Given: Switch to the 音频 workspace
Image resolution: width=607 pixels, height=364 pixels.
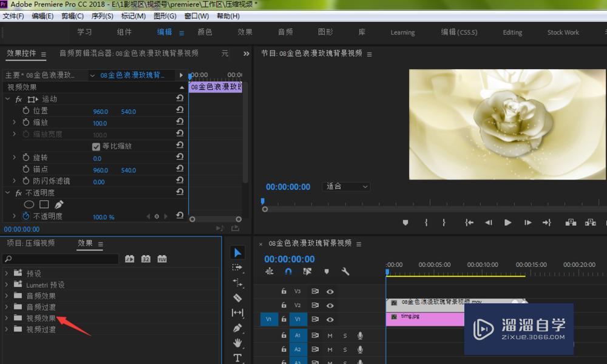Looking at the screenshot, I should tap(285, 32).
